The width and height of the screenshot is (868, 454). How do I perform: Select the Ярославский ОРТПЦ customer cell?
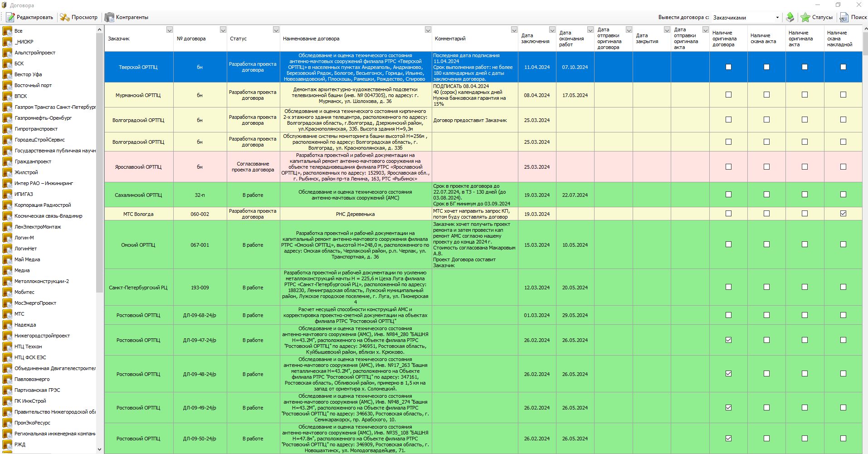click(x=138, y=167)
